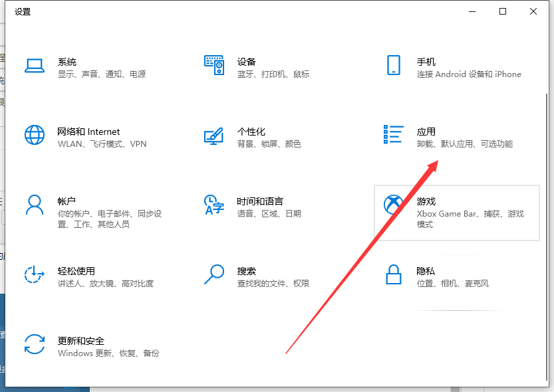Open the 网络和 Internet settings label

88,132
